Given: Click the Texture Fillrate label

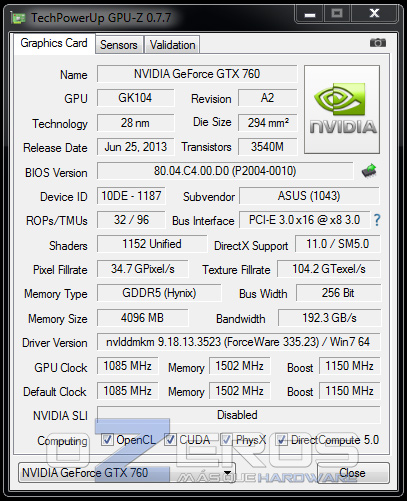Looking at the screenshot, I should [x=236, y=270].
